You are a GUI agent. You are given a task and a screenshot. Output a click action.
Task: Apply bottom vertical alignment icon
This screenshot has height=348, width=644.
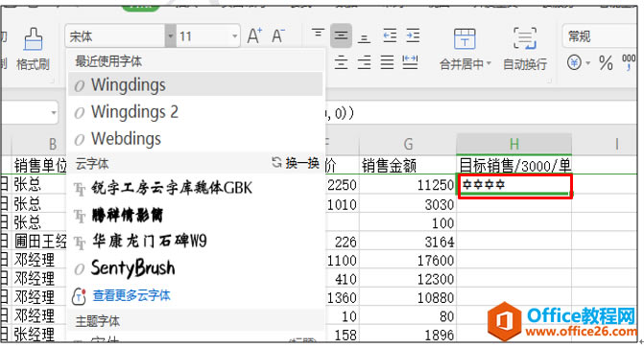coord(364,38)
